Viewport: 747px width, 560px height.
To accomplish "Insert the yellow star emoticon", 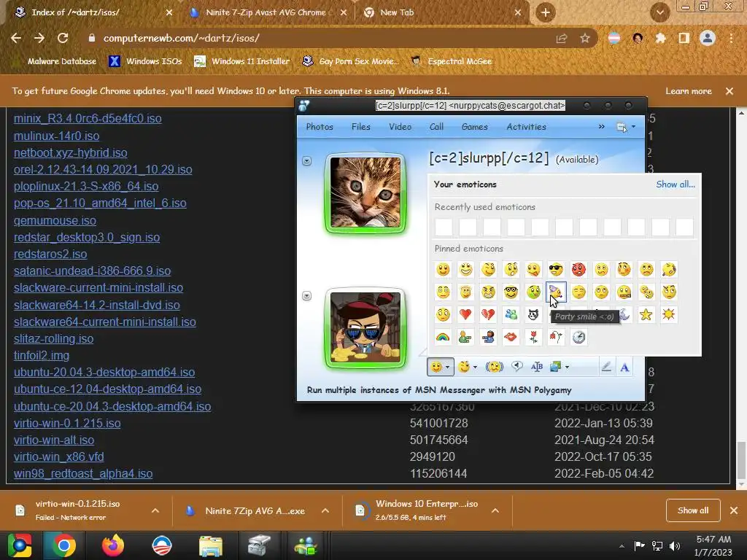I will click(646, 314).
